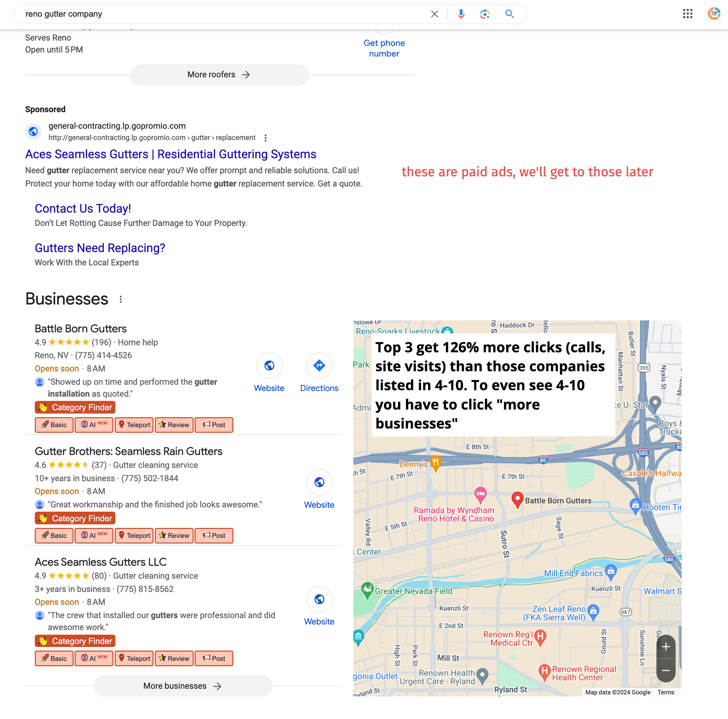
Task: Click the magnifying glass search icon
Action: point(510,14)
